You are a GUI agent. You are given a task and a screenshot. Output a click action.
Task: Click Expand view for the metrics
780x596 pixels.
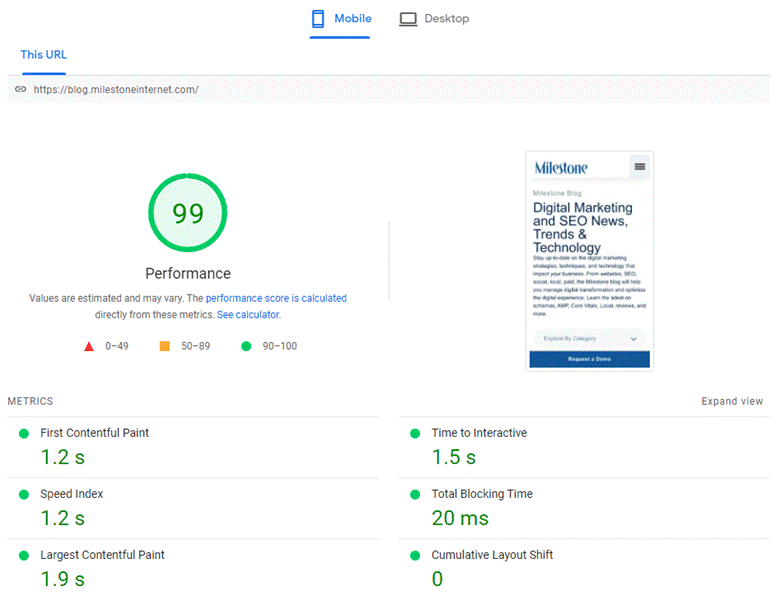pos(732,401)
